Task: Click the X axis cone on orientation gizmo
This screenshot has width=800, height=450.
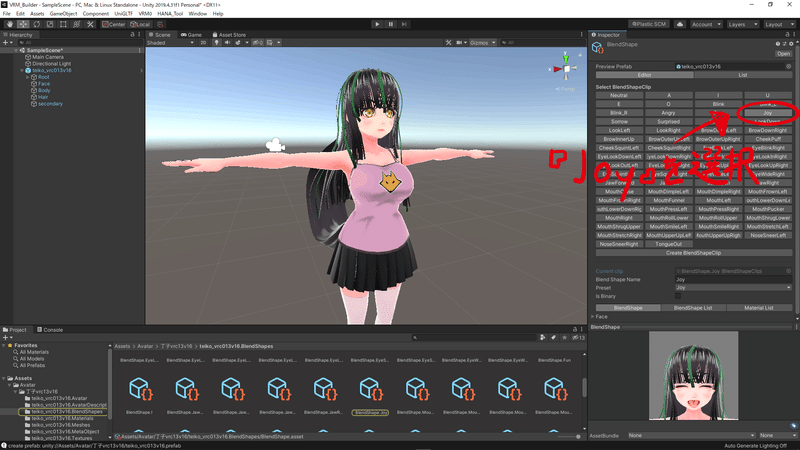Action: click(557, 69)
